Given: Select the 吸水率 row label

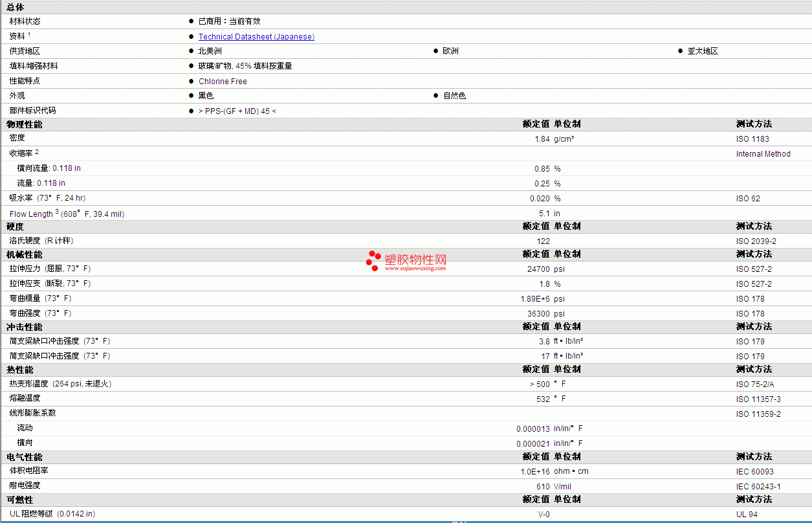Looking at the screenshot, I should tap(47, 198).
